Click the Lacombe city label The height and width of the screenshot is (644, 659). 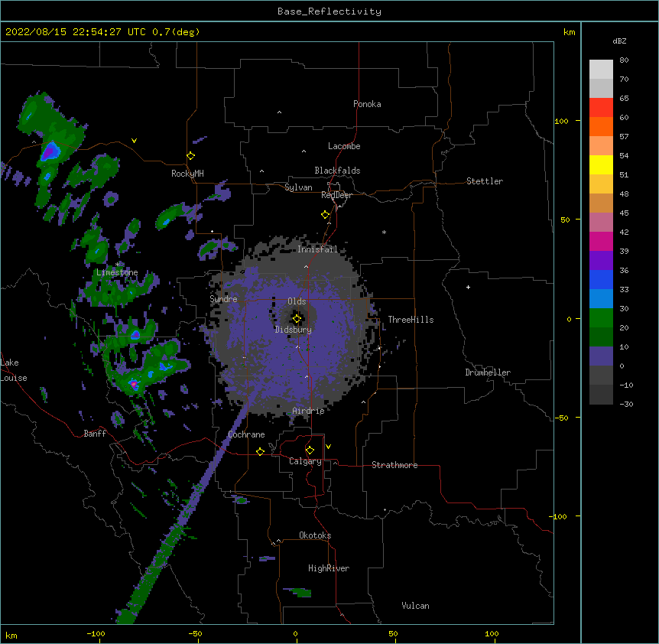[344, 146]
